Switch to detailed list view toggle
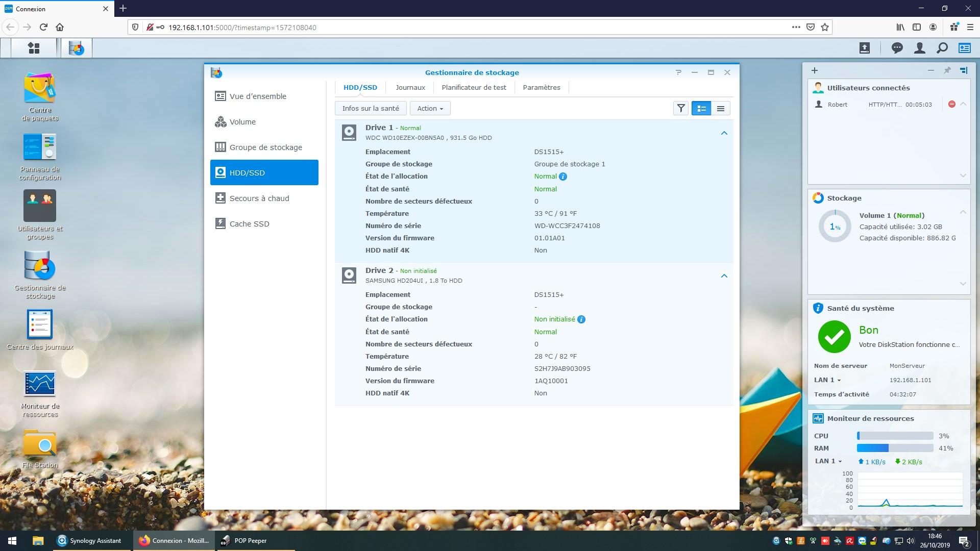The width and height of the screenshot is (980, 551). 701,108
